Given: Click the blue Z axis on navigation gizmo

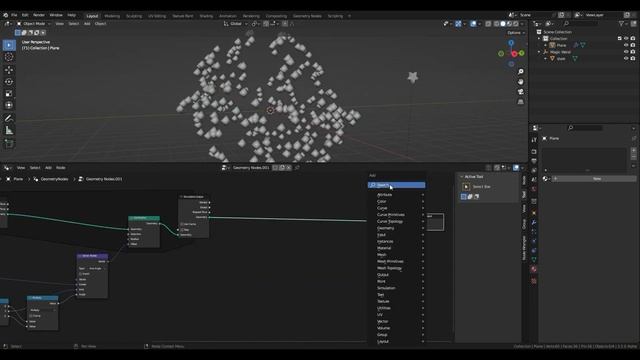Looking at the screenshot, I should [511, 42].
